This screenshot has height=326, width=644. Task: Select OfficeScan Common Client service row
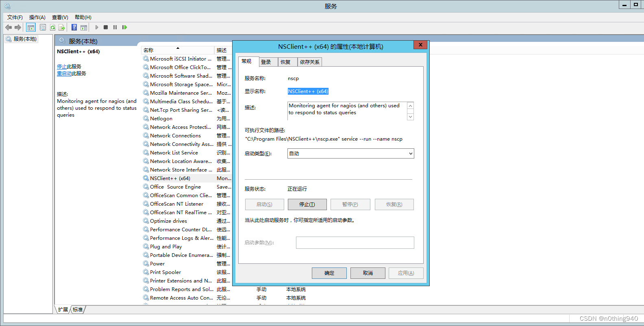[187, 195]
